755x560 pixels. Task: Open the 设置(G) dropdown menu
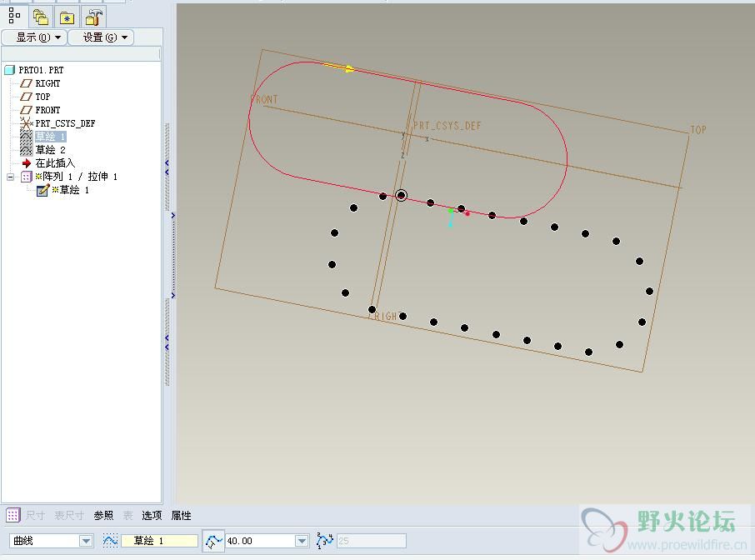101,37
